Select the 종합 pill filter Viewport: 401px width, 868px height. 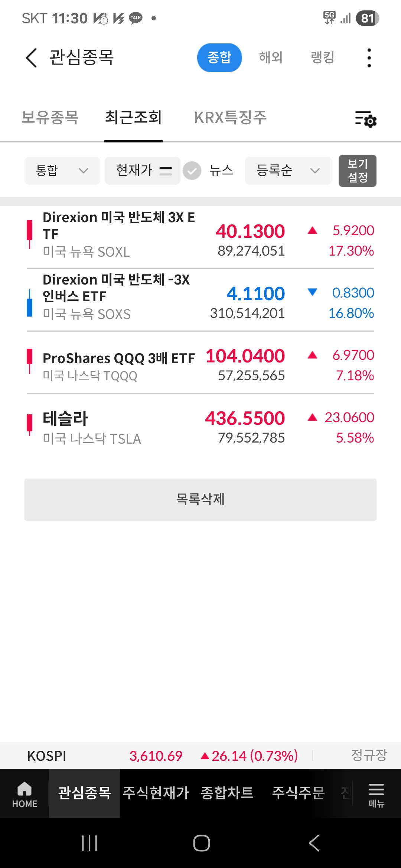pyautogui.click(x=219, y=57)
